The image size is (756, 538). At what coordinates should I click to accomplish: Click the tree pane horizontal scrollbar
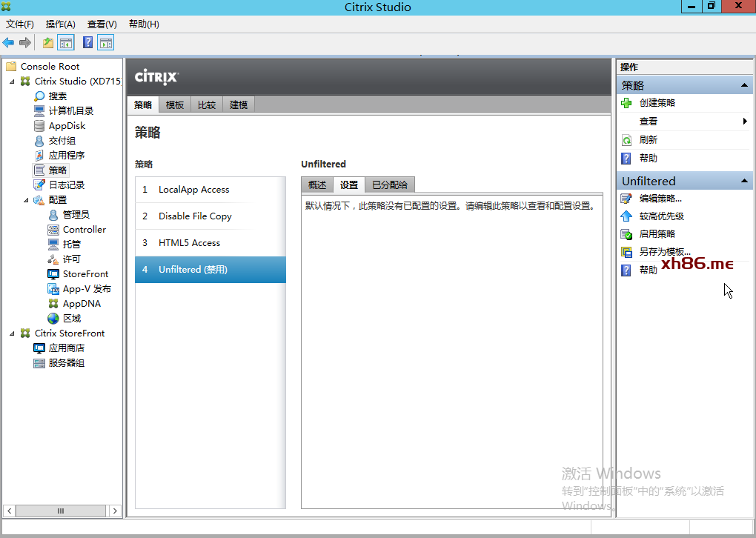tap(59, 511)
